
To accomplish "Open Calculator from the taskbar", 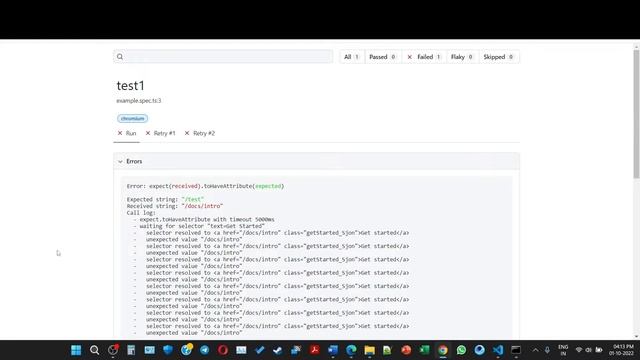I will tap(131, 350).
